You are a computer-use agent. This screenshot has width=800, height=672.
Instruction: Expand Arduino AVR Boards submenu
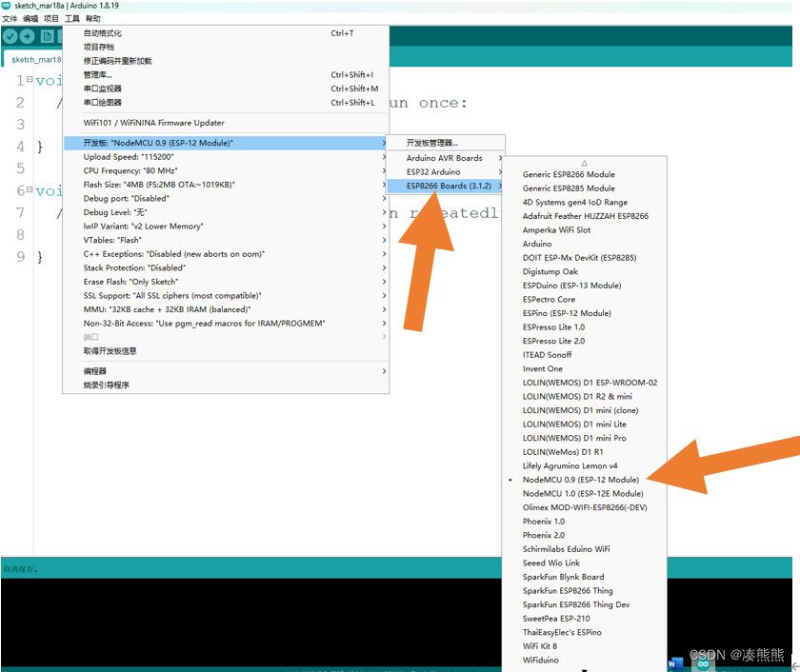[446, 158]
